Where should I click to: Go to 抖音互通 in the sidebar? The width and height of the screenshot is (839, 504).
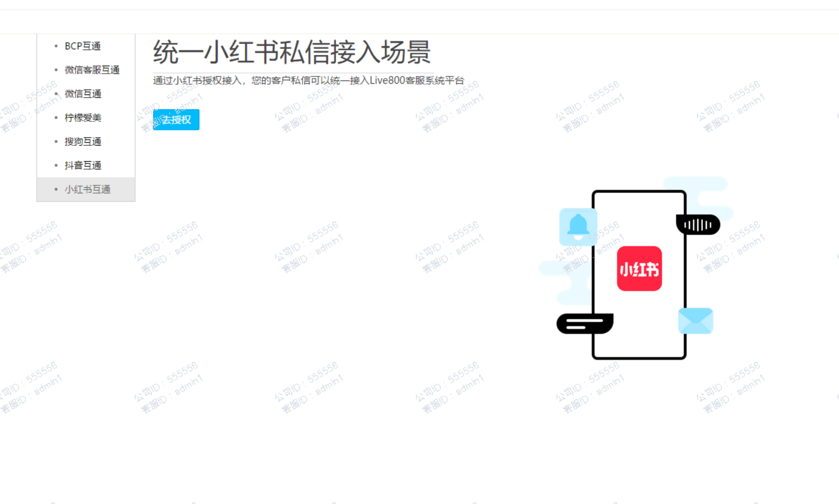pos(83,165)
